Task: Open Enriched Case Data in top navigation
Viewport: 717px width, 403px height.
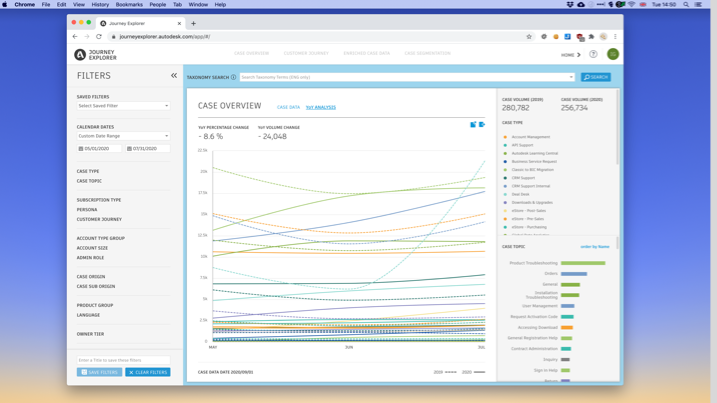Action: tap(367, 54)
